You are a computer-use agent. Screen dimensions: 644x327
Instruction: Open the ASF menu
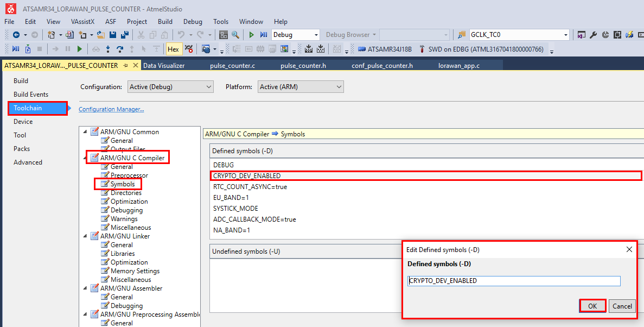click(110, 22)
